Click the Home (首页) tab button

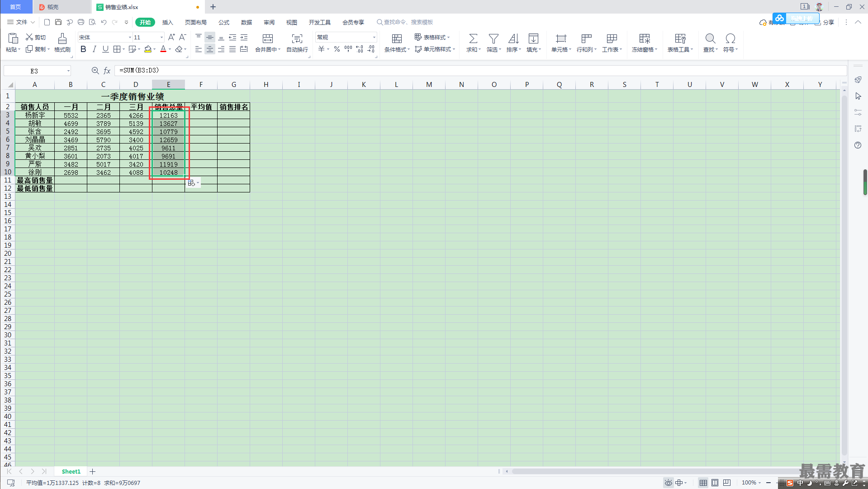pos(16,7)
